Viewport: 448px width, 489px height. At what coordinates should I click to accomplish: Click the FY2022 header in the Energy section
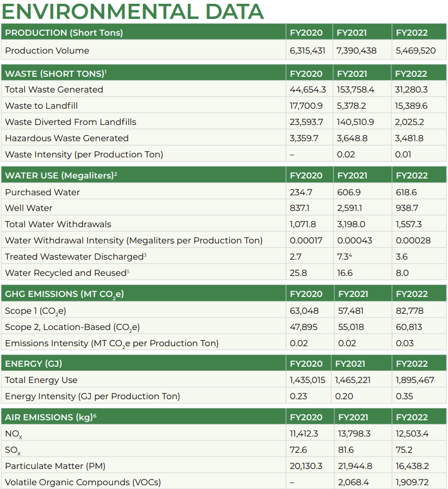coord(412,364)
